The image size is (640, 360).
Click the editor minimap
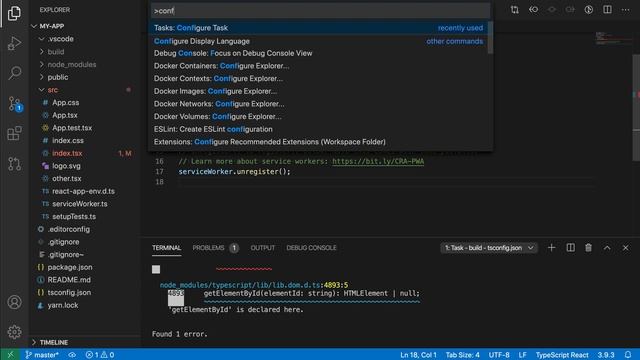click(x=613, y=38)
